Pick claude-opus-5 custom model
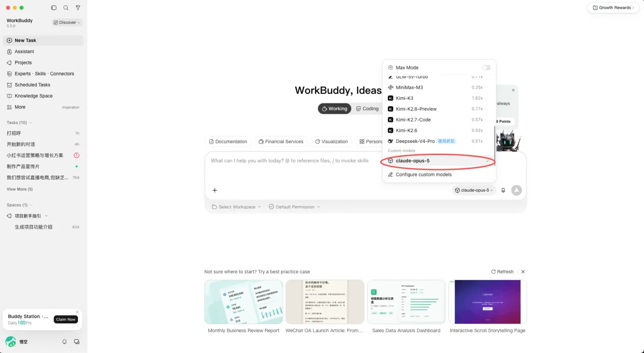Screen dimensions: 644x353 (438, 161)
